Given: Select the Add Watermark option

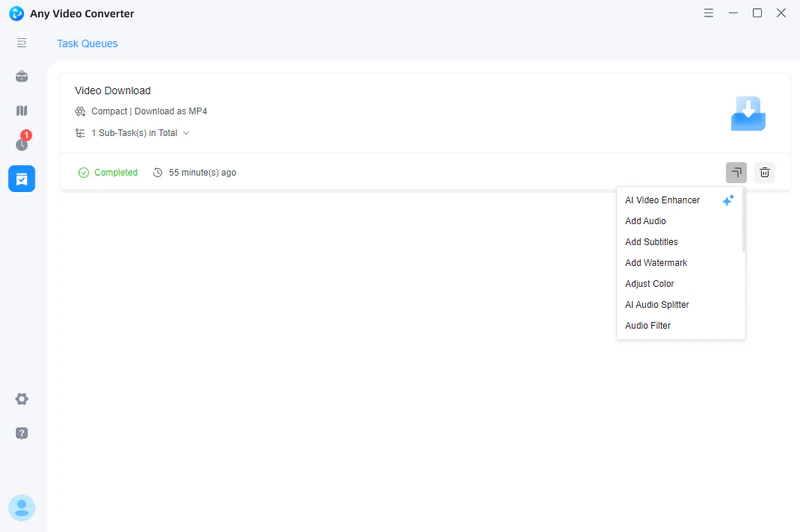Looking at the screenshot, I should [656, 263].
